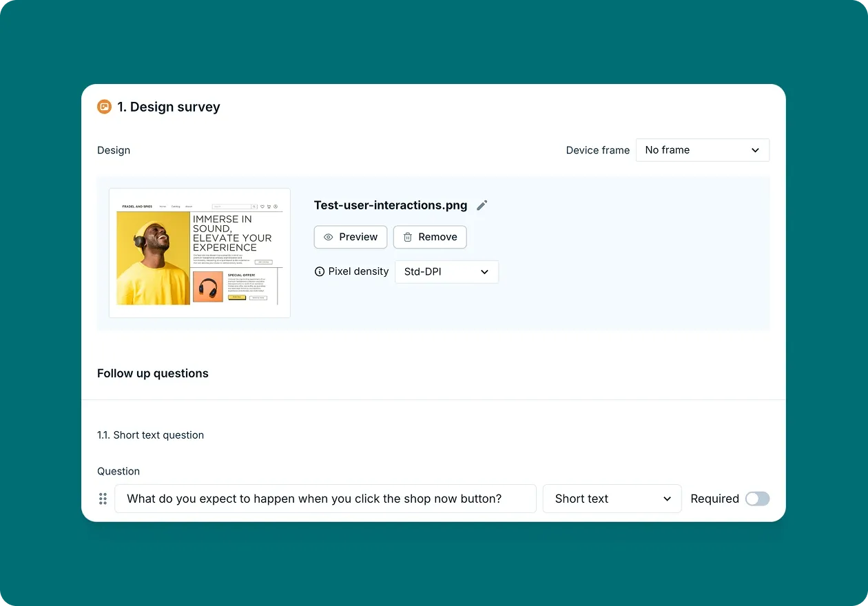Click the pencil icon to rename the design file
The width and height of the screenshot is (868, 606).
(482, 205)
